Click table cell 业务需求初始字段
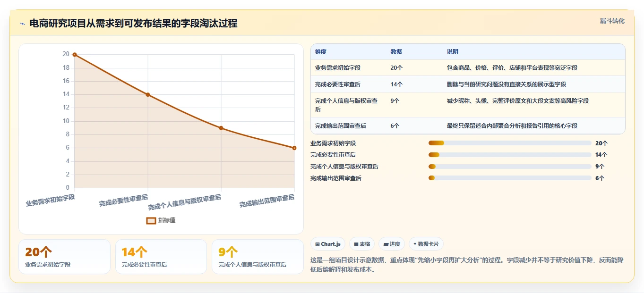Image resolution: width=644 pixels, height=293 pixels. (338, 68)
